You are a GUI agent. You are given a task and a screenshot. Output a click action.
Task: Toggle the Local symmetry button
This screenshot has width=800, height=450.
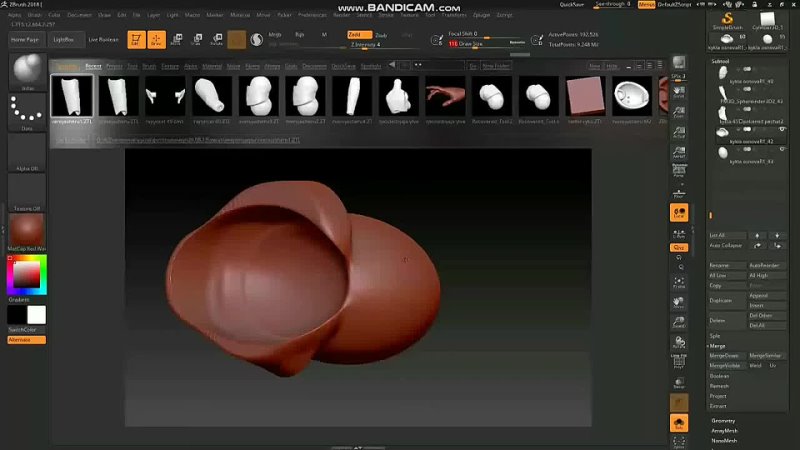[679, 213]
